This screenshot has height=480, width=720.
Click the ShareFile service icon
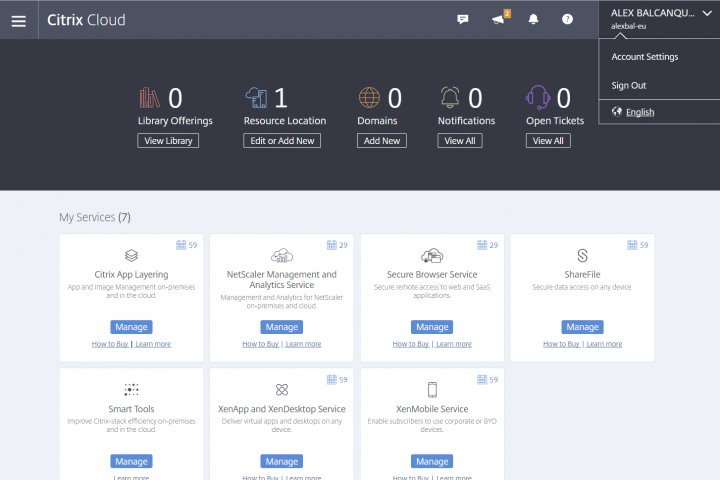click(583, 256)
